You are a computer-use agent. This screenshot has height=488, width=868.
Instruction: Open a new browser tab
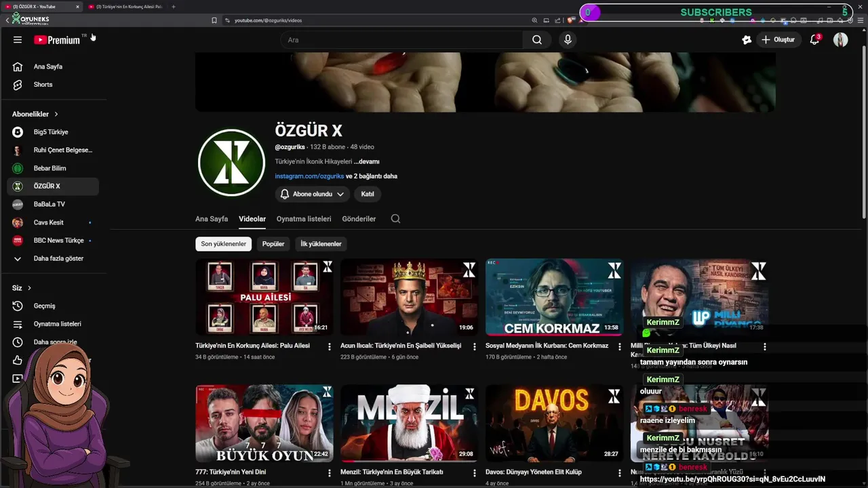pos(173,7)
